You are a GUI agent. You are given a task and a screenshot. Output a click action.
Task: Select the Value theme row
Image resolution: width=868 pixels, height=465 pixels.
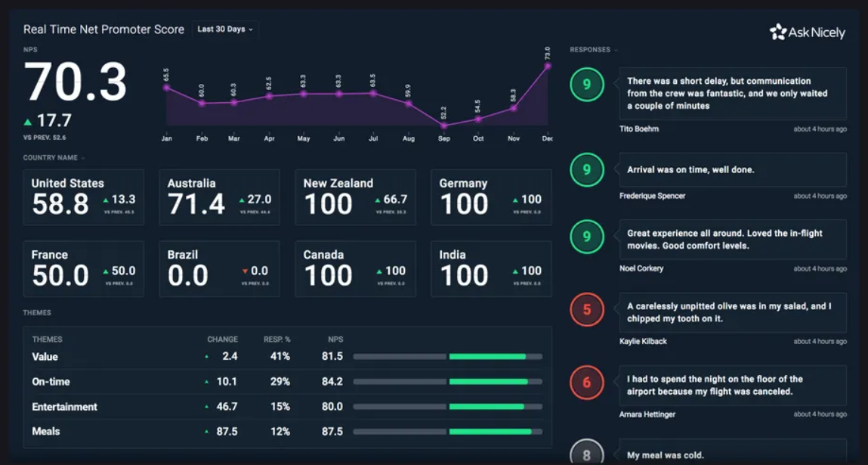click(x=287, y=356)
